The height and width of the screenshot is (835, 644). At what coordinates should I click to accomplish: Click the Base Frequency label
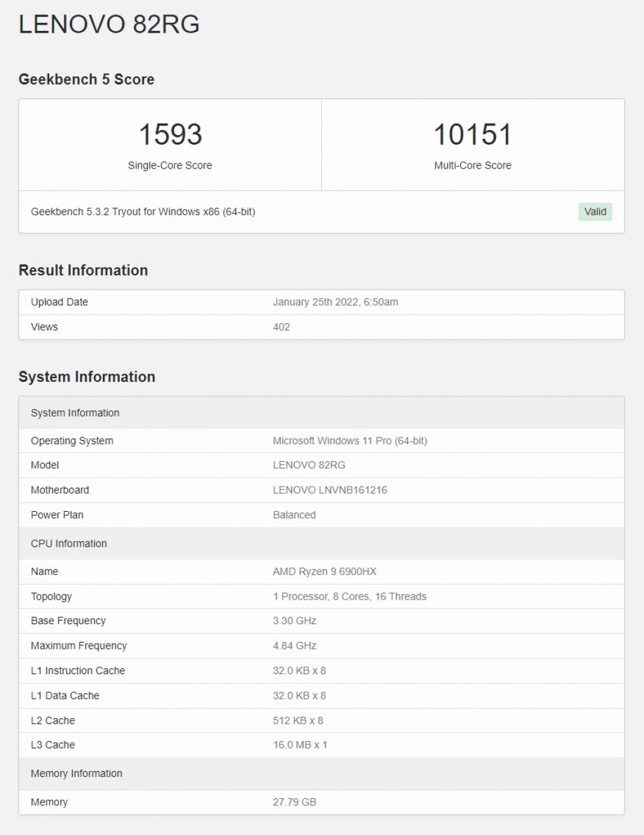coord(68,621)
